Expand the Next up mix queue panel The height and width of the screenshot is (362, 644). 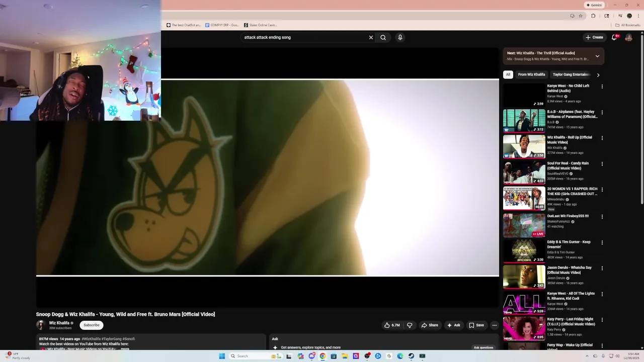[597, 56]
